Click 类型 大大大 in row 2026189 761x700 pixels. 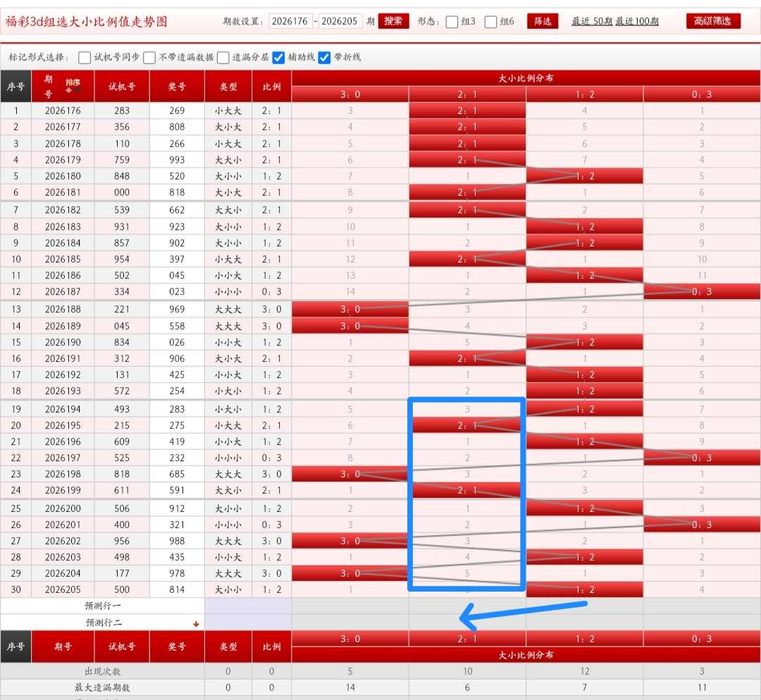tap(228, 326)
